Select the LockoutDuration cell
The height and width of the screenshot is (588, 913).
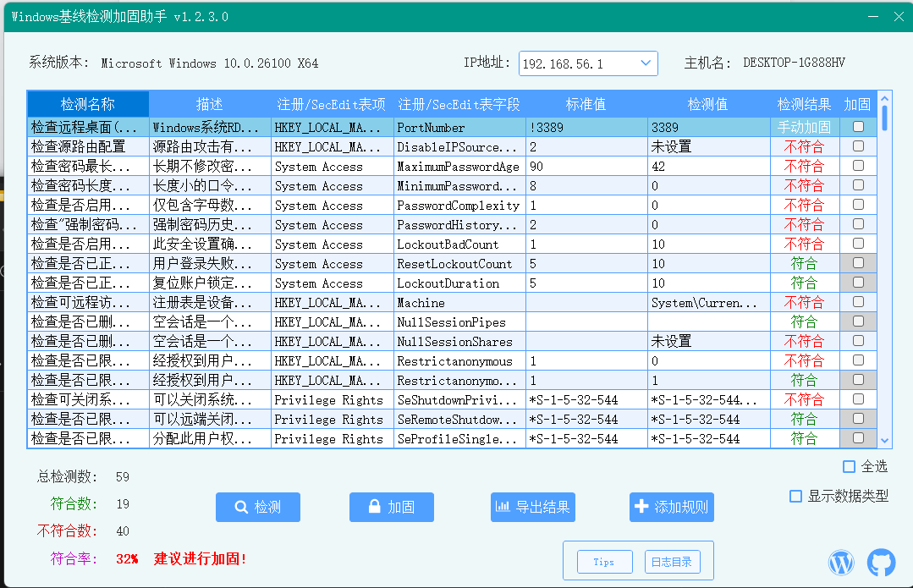pos(459,283)
